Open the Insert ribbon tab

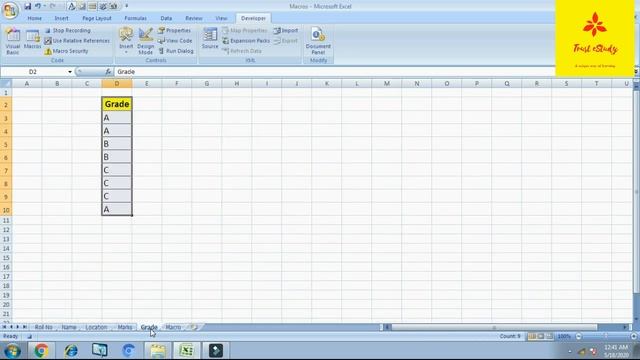click(61, 18)
